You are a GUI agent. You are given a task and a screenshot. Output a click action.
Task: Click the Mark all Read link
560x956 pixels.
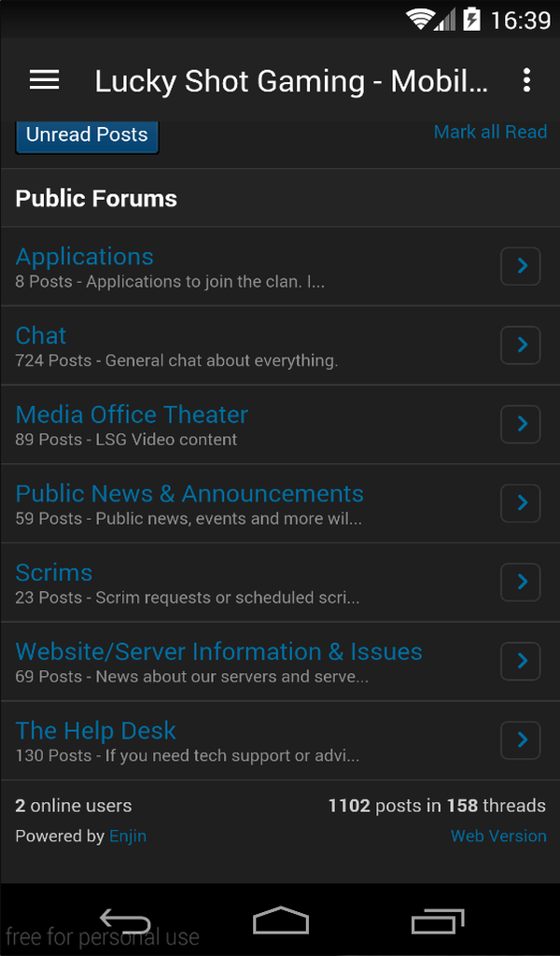coord(490,132)
